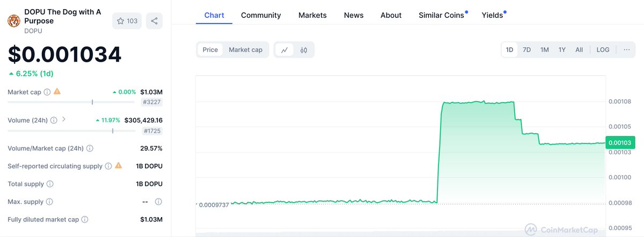Screen dimensions: 644x237
Task: Open the Yields tab
Action: [x=493, y=15]
